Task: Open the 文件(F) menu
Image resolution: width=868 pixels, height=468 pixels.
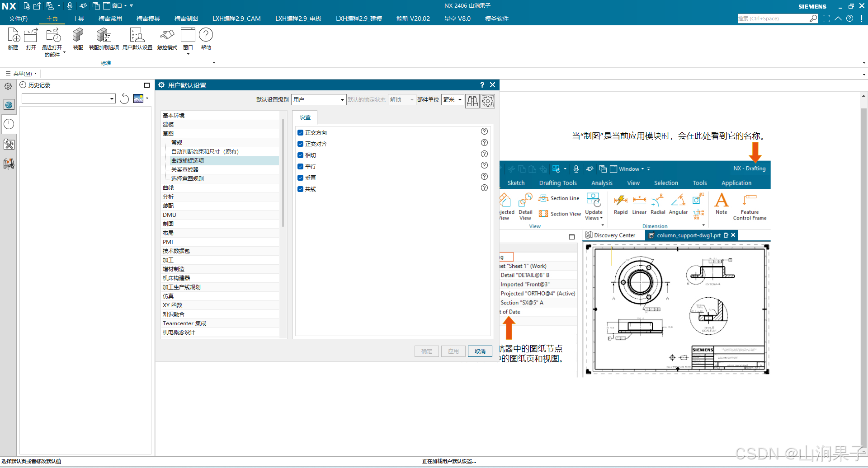Action: click(18, 19)
